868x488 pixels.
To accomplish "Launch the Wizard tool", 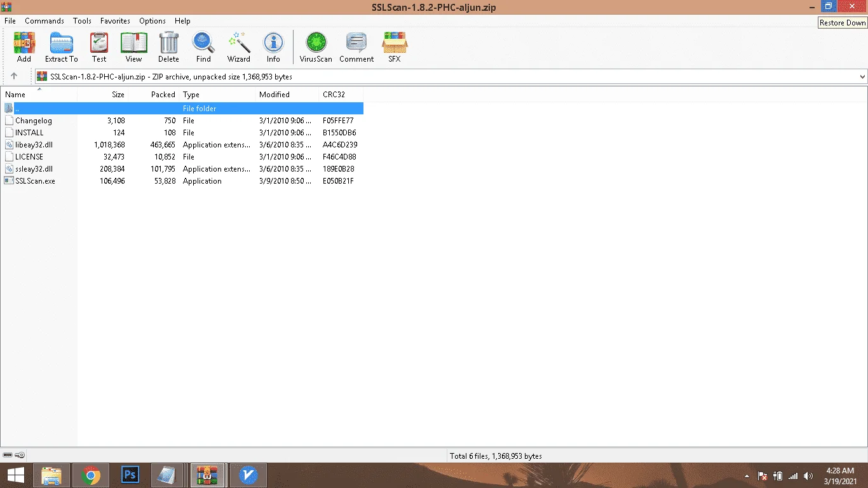I will [x=239, y=48].
